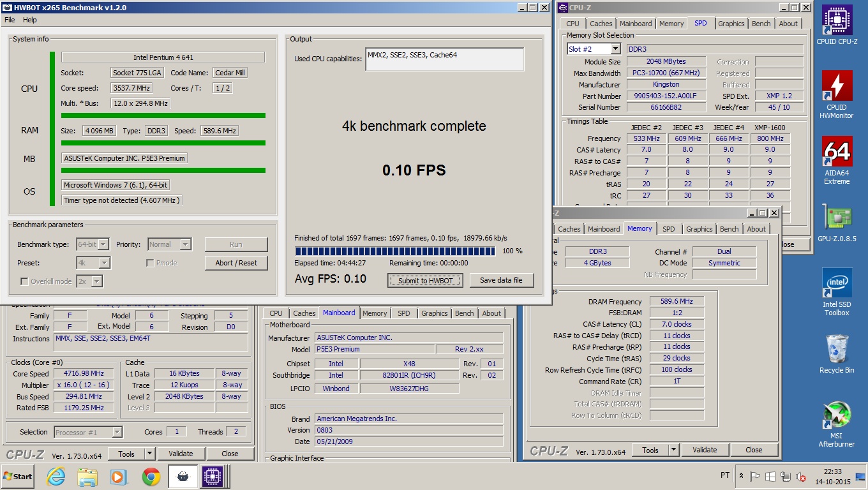Select About tab in CPU-Z SPD window

tap(788, 24)
